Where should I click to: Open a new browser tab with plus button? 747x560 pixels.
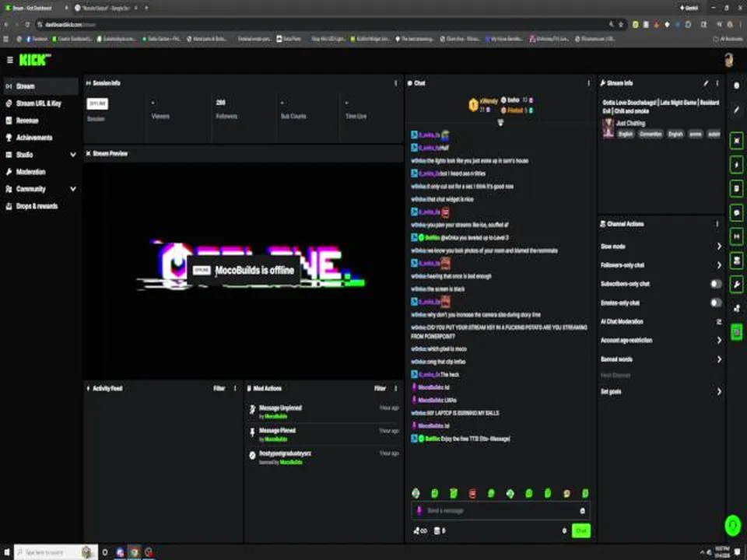click(x=146, y=8)
